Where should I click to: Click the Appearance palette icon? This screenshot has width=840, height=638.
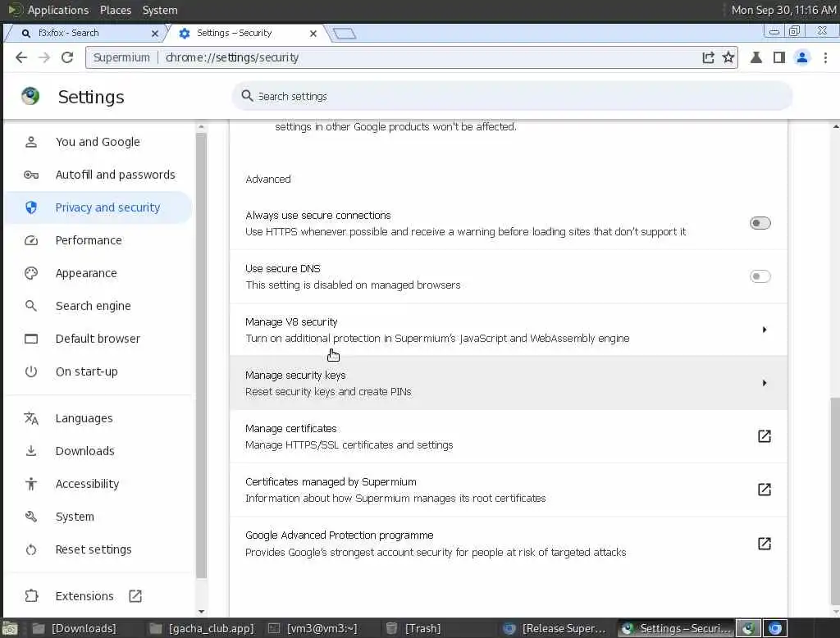click(31, 273)
